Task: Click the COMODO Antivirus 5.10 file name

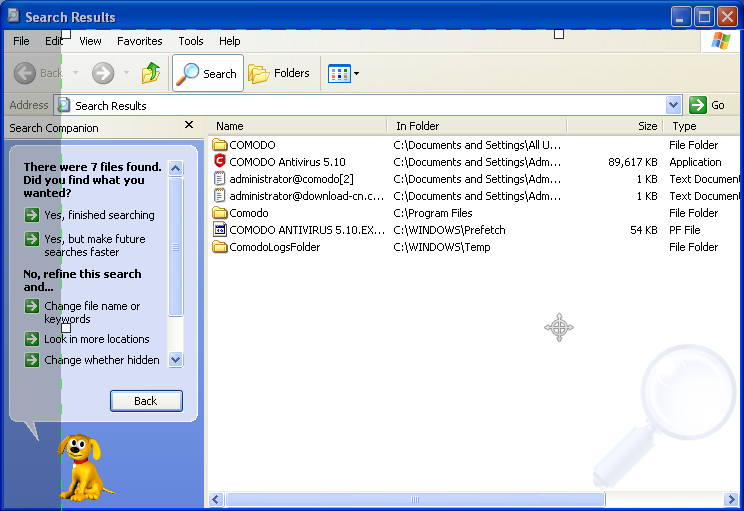Action: pos(288,162)
